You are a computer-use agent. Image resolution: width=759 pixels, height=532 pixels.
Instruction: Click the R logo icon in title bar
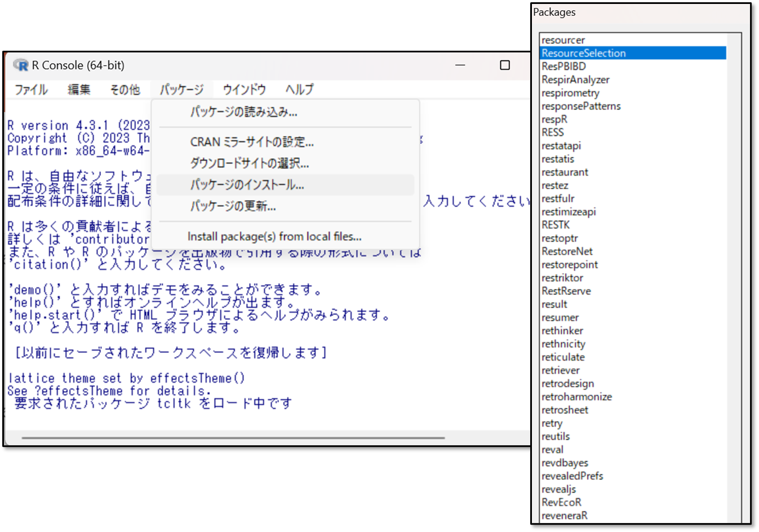coord(21,65)
